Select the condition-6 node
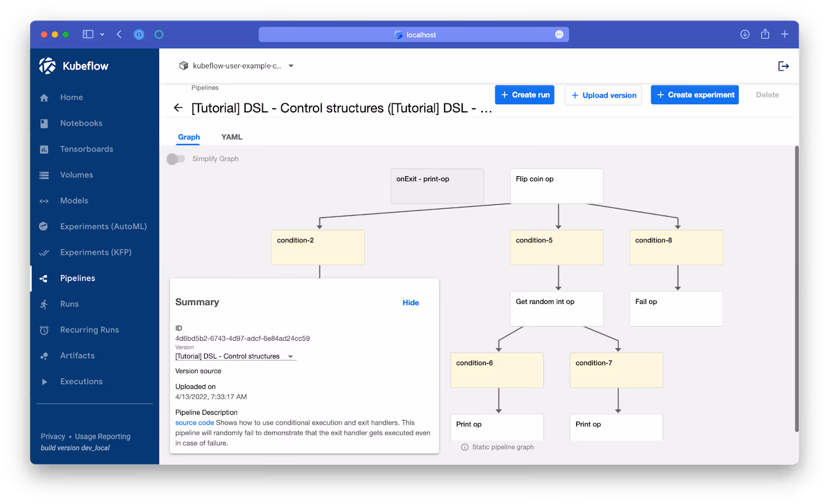This screenshot has width=829, height=504. tap(497, 370)
